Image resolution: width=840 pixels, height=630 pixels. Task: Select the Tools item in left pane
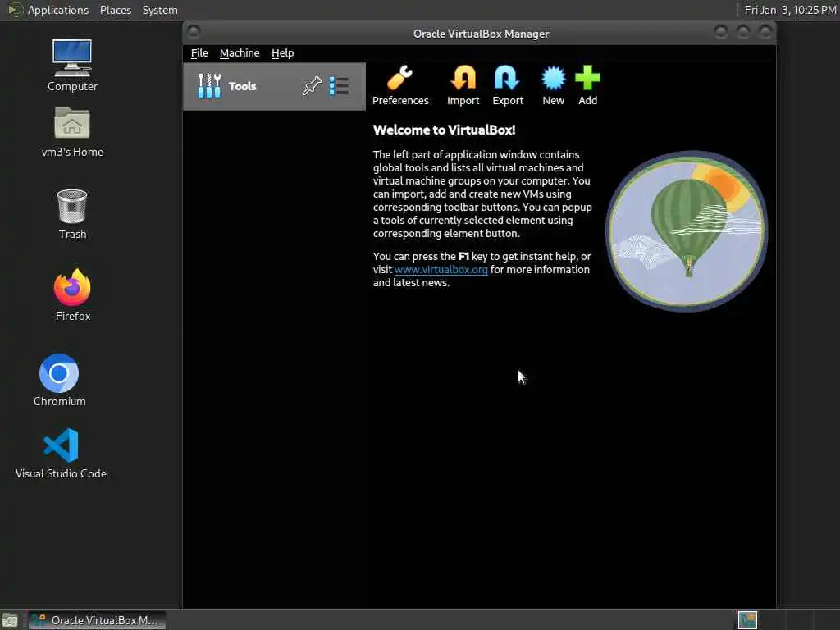click(x=274, y=86)
